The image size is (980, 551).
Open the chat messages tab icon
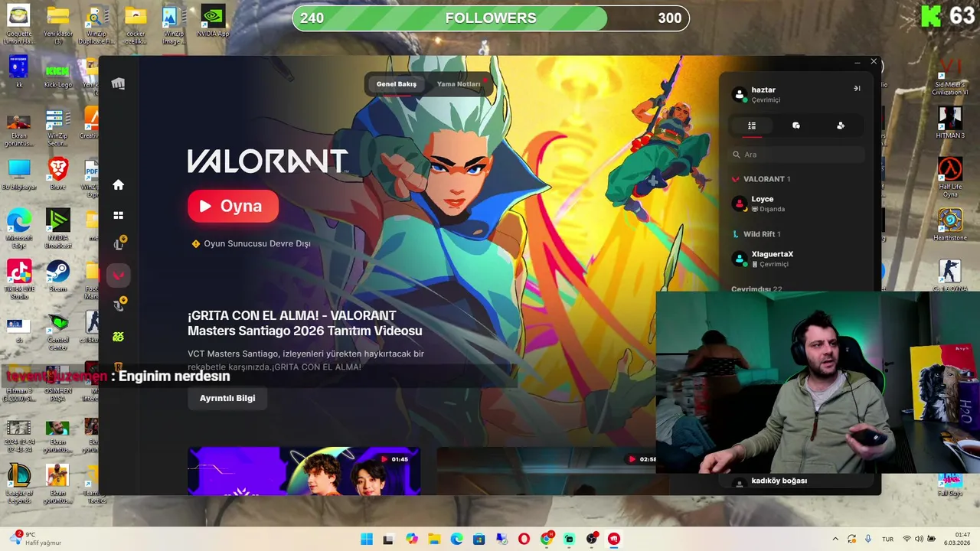796,126
